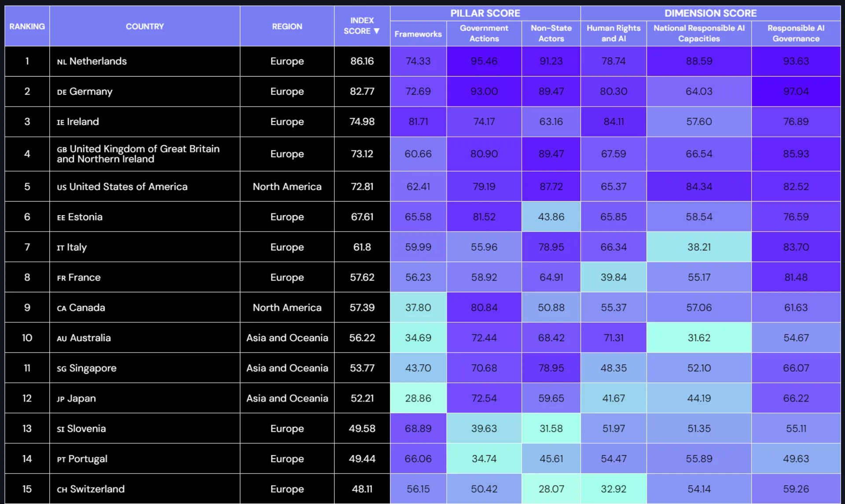
Task: Select Ireland's 81.71 Frameworks score cell
Action: 418,121
